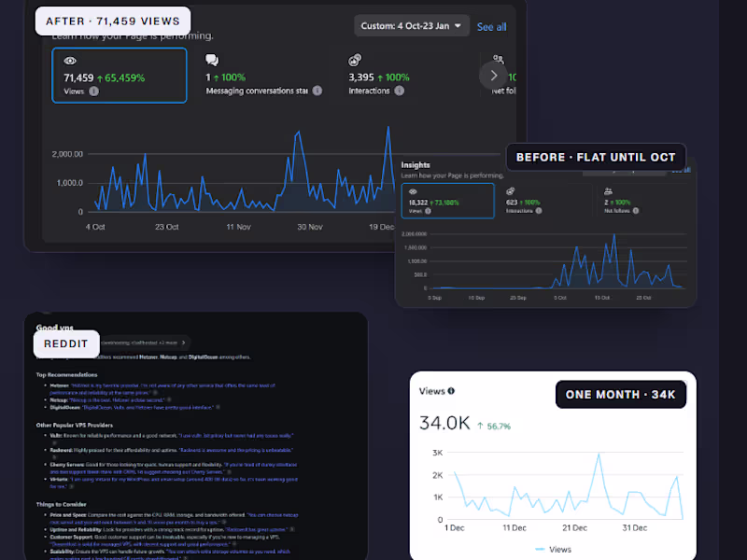Click the info icon beside Views under 18,322
This screenshot has width=747, height=560.
[x=428, y=211]
